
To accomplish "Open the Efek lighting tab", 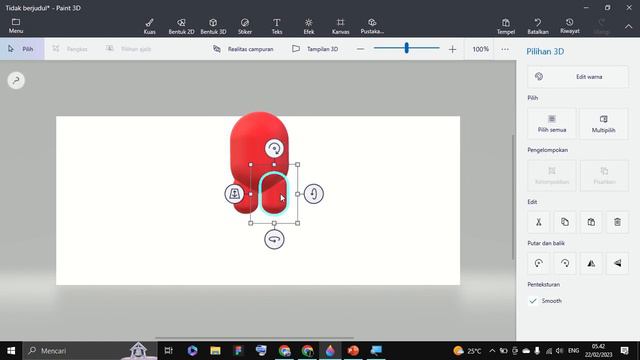I will (309, 26).
